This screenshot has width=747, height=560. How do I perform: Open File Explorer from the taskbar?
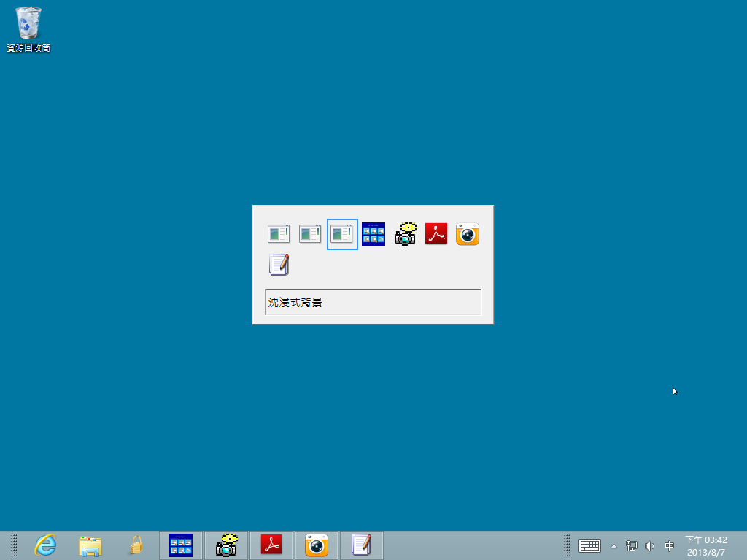(90, 545)
